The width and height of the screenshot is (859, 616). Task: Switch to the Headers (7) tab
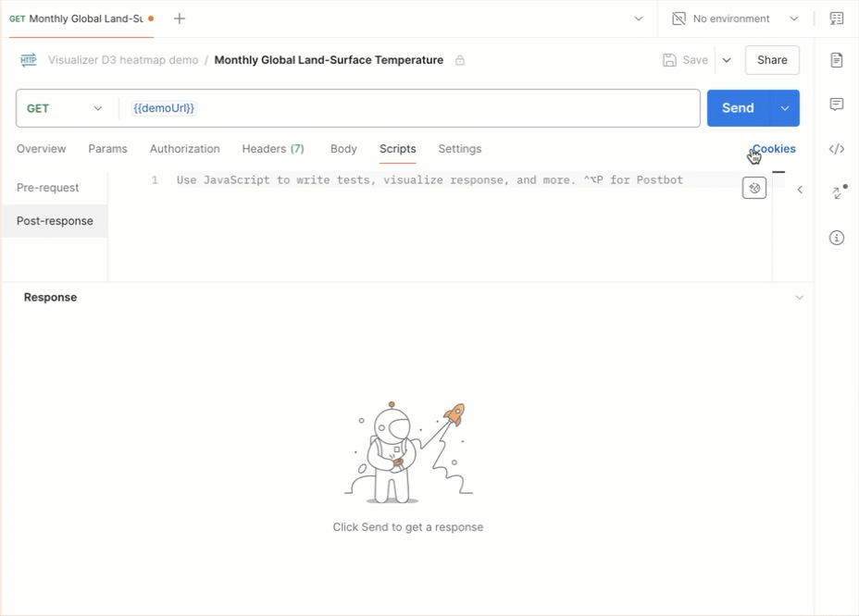(272, 149)
